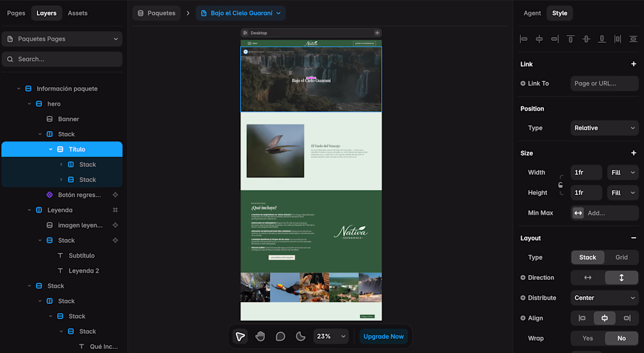Switch to the Style tab
The width and height of the screenshot is (644, 353).
[559, 13]
